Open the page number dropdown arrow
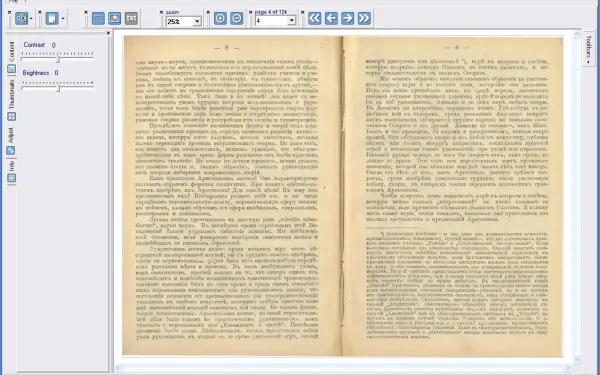This screenshot has width=600, height=375. 292,21
